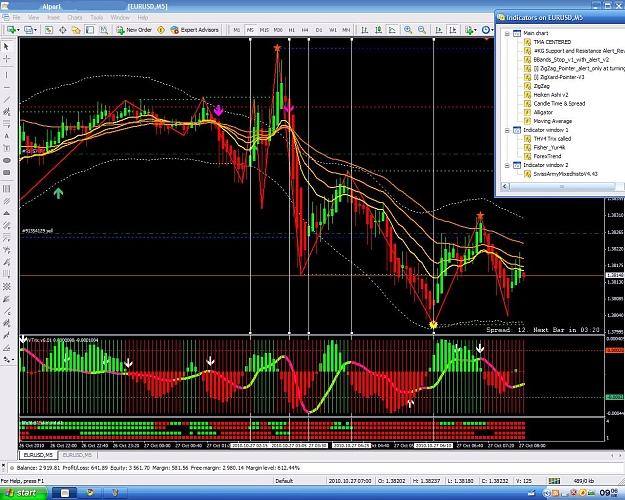Open MetaEditor yellow diamond icon
625x500 pixels.
pyautogui.click(x=161, y=30)
